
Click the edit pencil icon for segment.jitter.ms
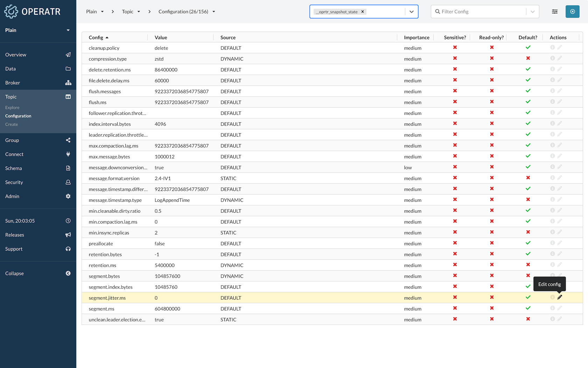pyautogui.click(x=560, y=297)
